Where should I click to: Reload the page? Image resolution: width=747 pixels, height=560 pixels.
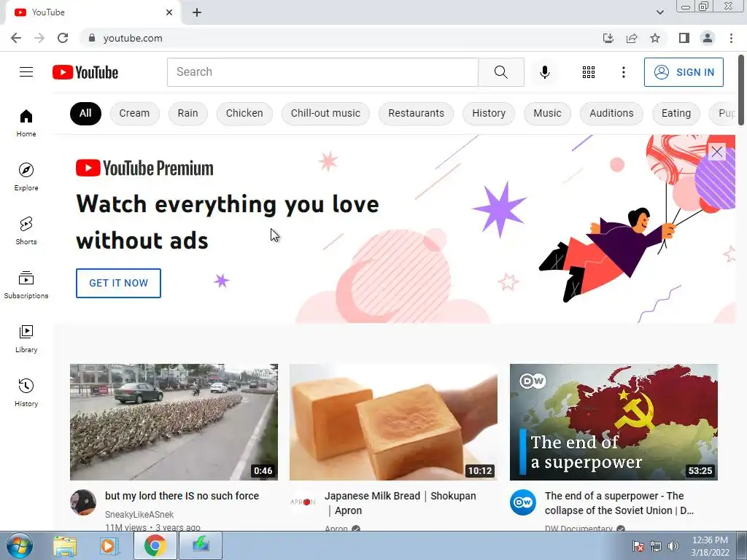point(63,38)
